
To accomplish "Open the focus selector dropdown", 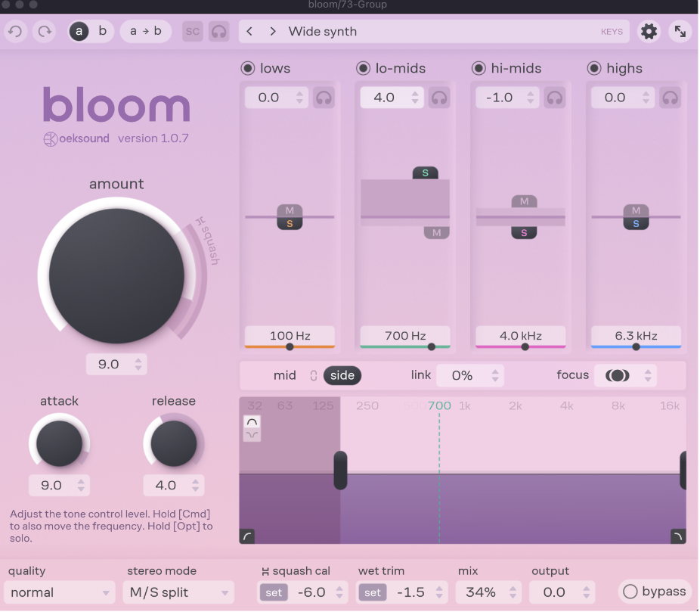I will [624, 375].
